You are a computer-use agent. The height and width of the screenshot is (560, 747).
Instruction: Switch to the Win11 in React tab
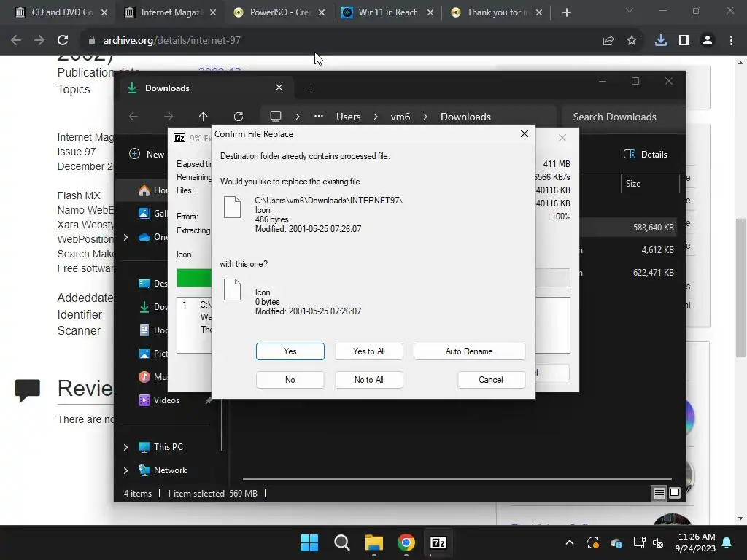click(388, 12)
